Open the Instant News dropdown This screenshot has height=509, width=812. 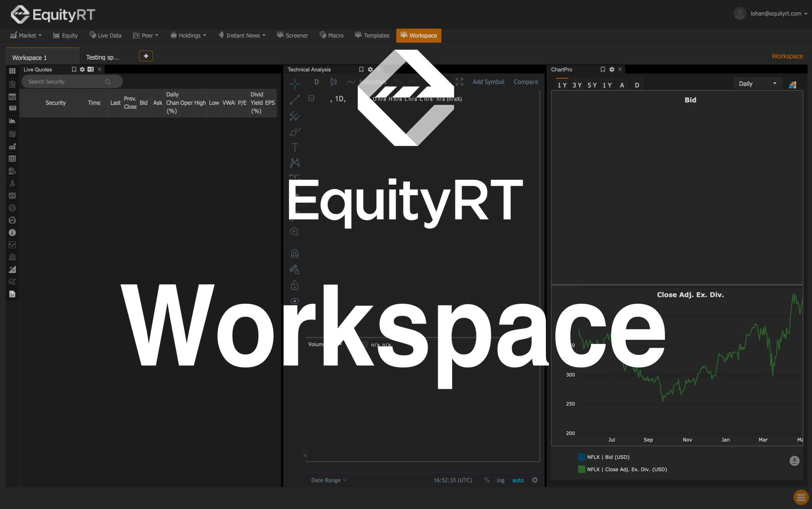[242, 35]
